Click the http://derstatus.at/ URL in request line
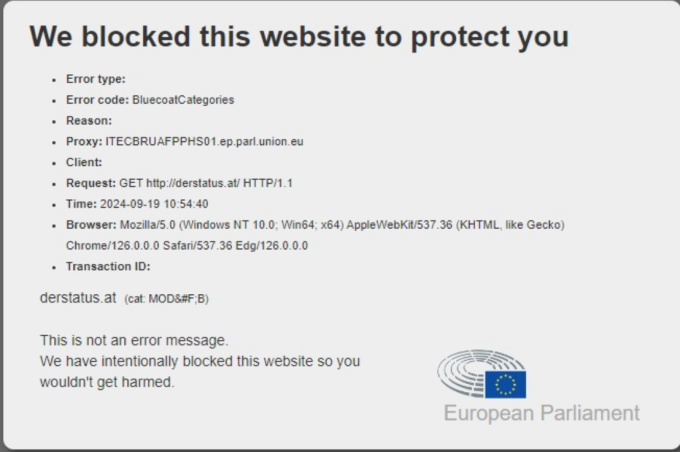 [193, 183]
